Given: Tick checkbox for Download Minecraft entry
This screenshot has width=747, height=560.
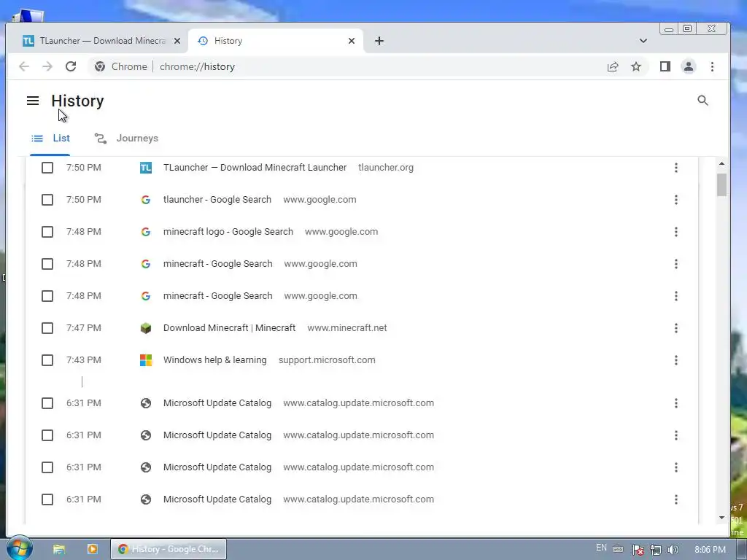Looking at the screenshot, I should click(x=47, y=328).
